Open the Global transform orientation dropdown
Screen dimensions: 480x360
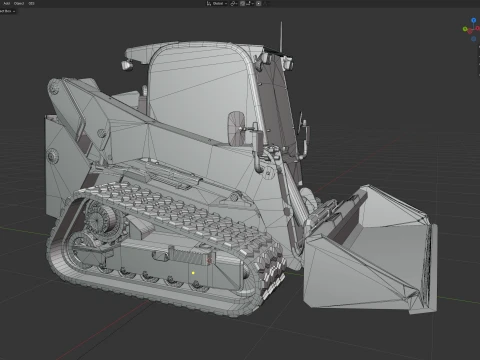click(x=217, y=3)
